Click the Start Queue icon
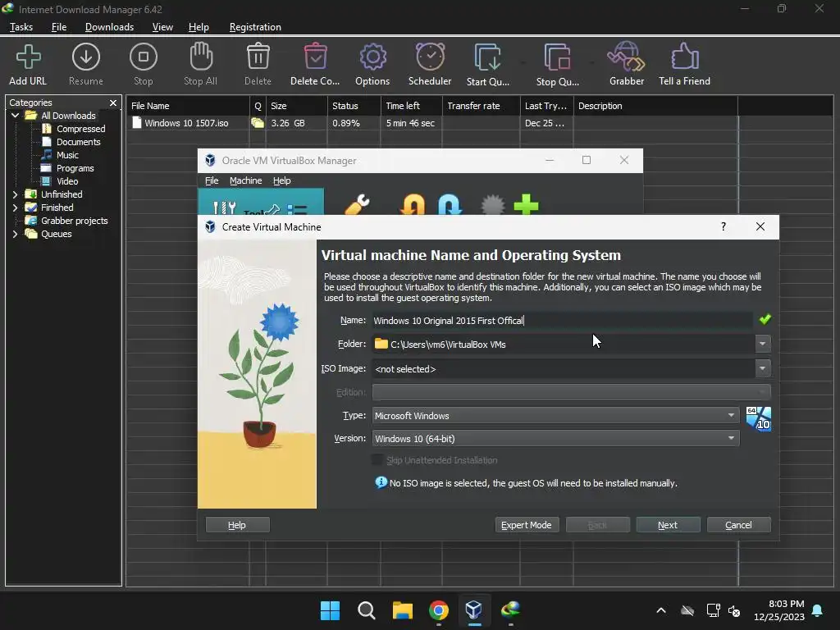 pyautogui.click(x=487, y=57)
